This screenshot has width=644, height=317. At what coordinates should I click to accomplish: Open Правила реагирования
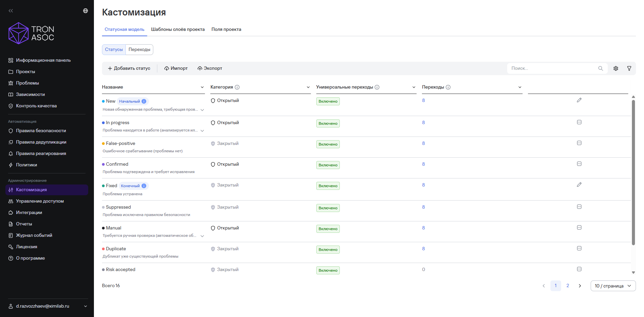point(41,154)
